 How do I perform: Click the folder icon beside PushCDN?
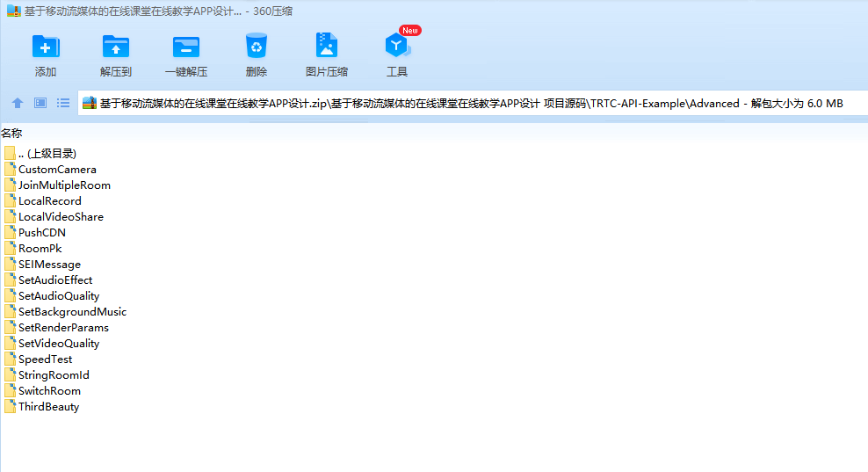click(x=10, y=232)
